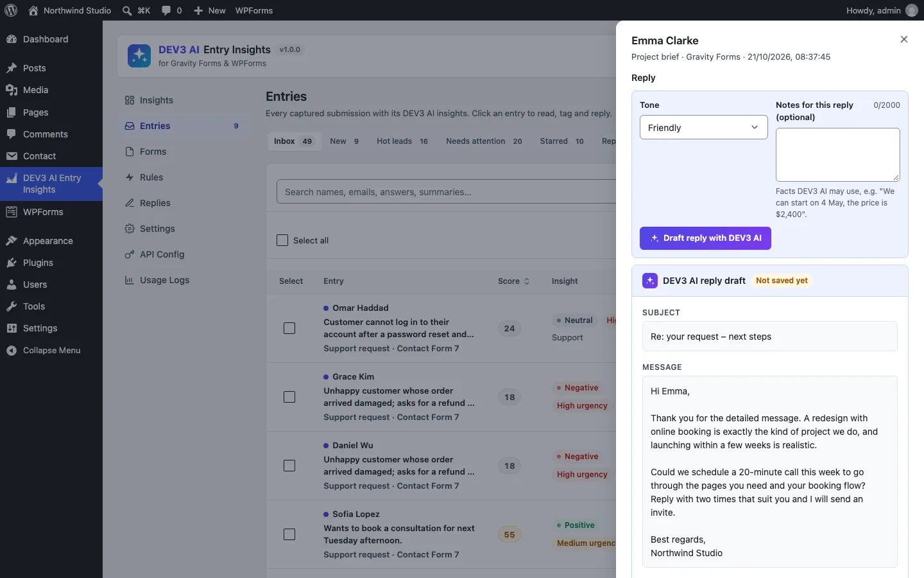
Task: Check the Omar Haddad entry checkbox
Action: [x=289, y=328]
